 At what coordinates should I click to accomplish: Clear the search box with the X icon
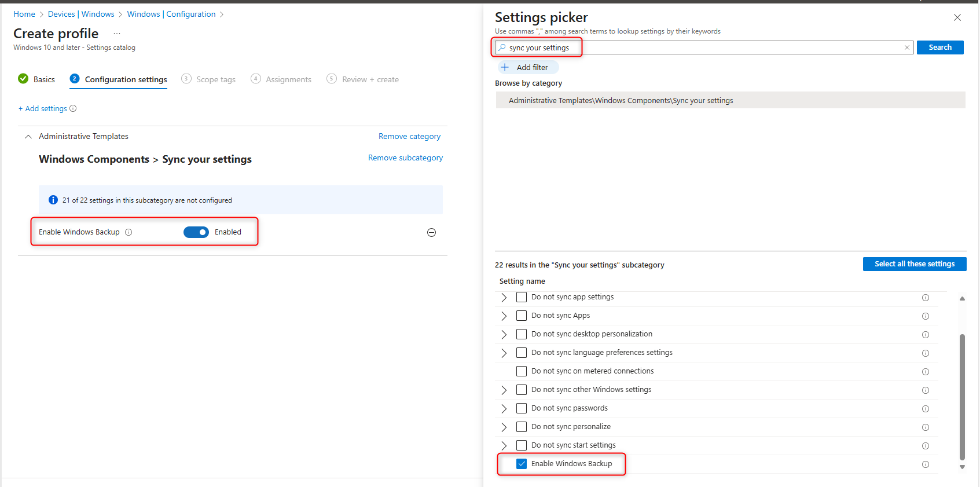[906, 47]
